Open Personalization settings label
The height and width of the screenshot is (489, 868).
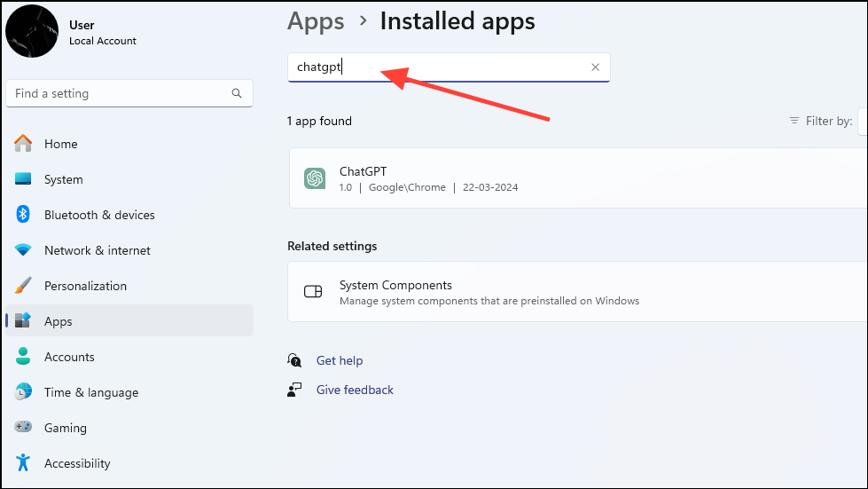click(x=85, y=286)
